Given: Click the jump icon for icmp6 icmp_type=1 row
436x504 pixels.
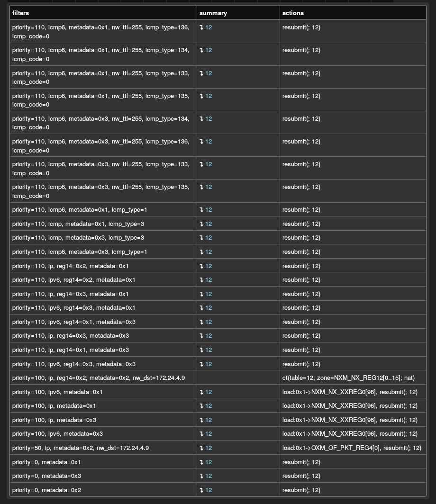Looking at the screenshot, I should pos(202,209).
